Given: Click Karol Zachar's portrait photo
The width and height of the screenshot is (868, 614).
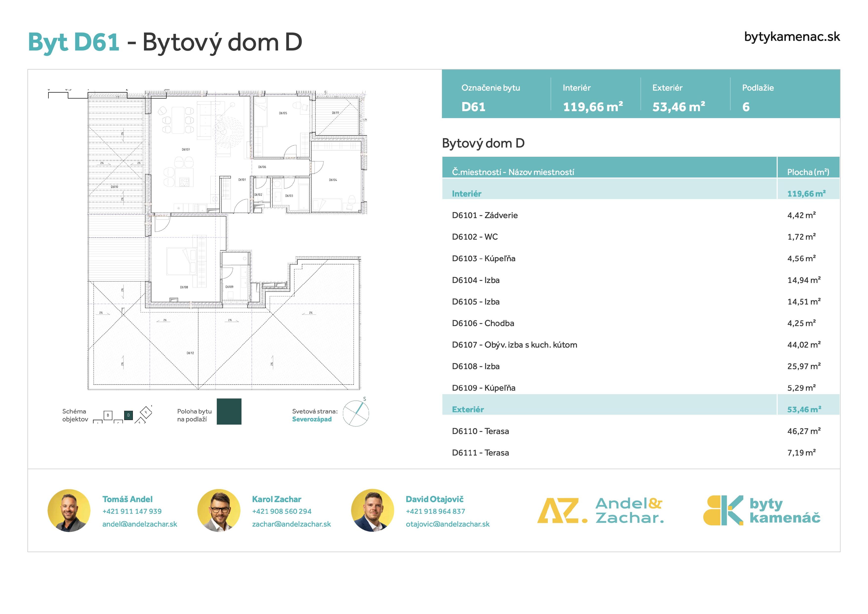Looking at the screenshot, I should pyautogui.click(x=218, y=511).
